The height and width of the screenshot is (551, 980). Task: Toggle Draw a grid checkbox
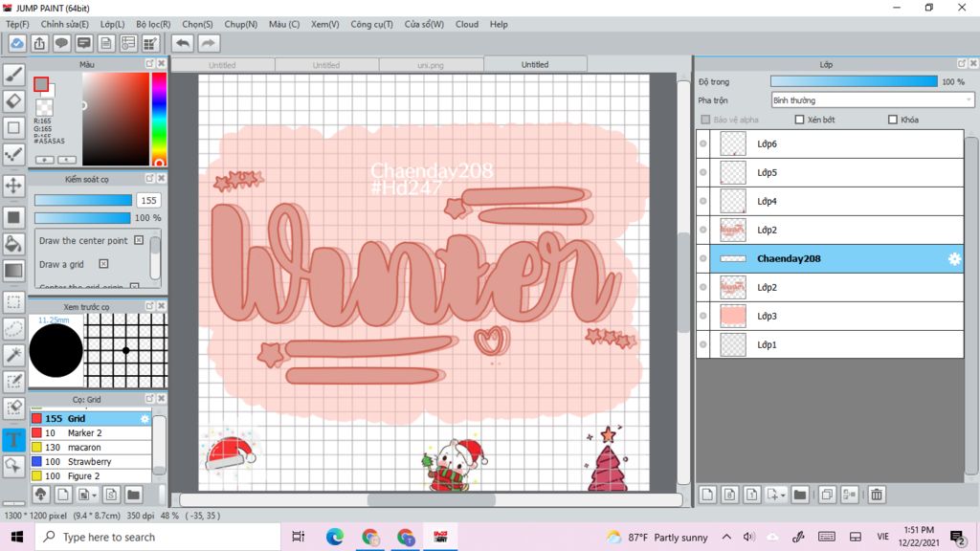pyautogui.click(x=103, y=264)
